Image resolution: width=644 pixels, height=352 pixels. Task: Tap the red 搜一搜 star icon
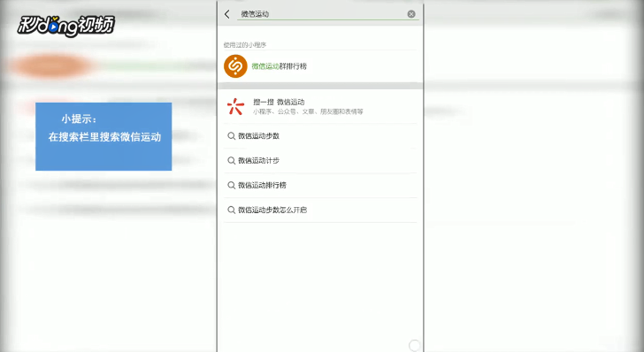tap(235, 106)
